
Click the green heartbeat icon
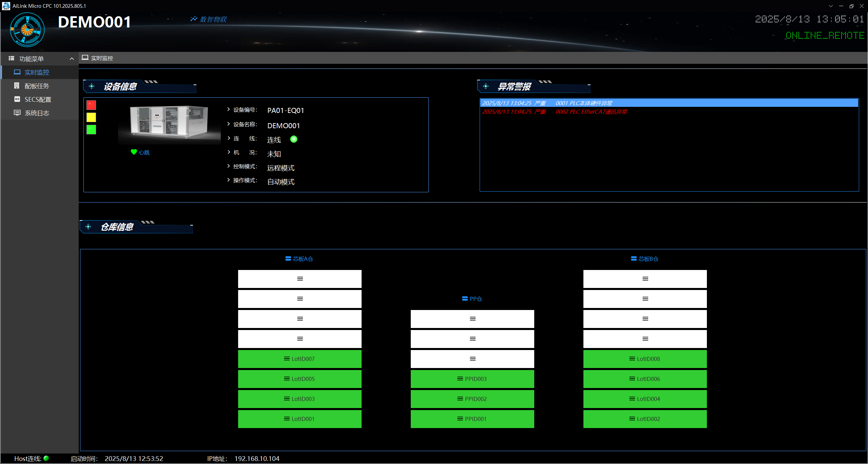point(134,152)
